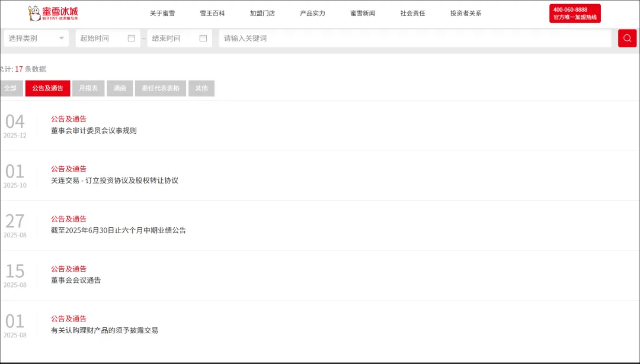Open the 投资者关系 menu item
This screenshot has width=640, height=364.
click(x=466, y=14)
